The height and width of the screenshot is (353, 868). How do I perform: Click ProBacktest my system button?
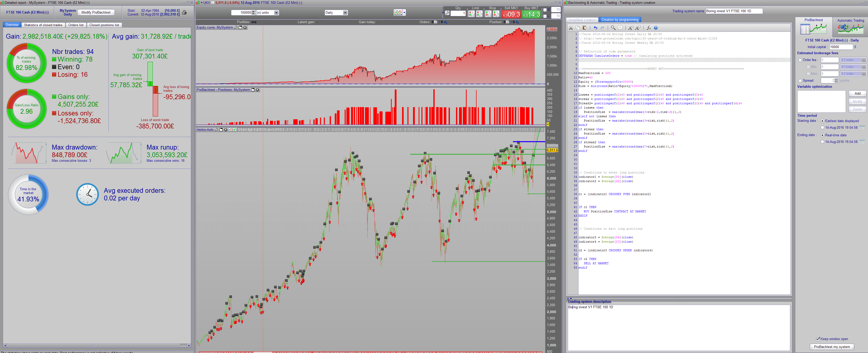832,347
